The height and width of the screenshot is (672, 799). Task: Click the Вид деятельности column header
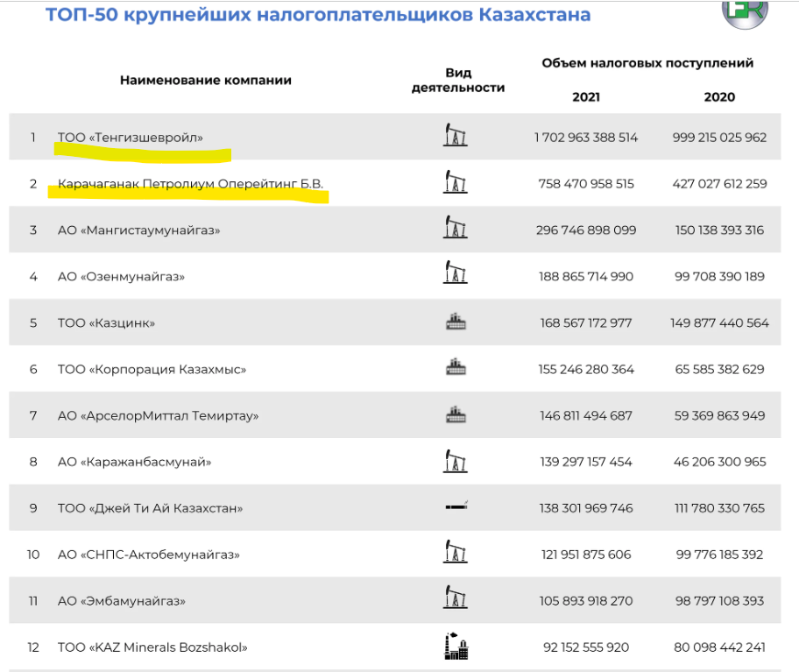pos(458,80)
